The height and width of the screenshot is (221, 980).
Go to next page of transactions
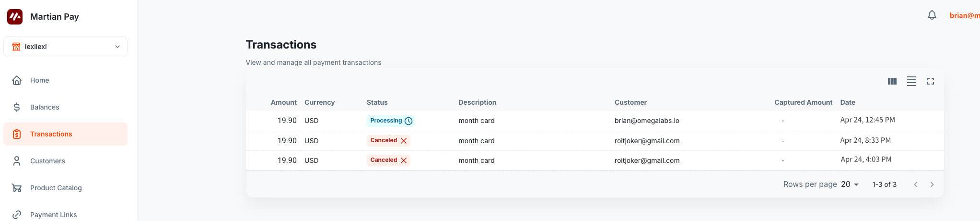(x=932, y=184)
